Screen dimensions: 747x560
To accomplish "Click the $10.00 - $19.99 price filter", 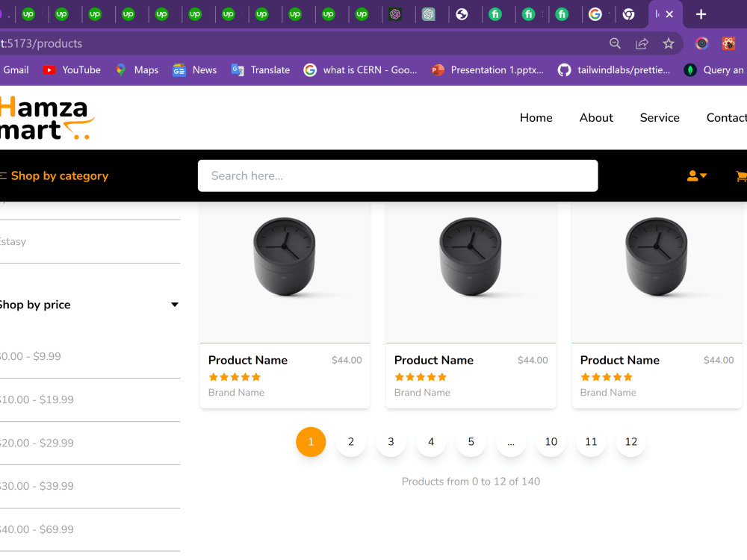I will tap(36, 399).
